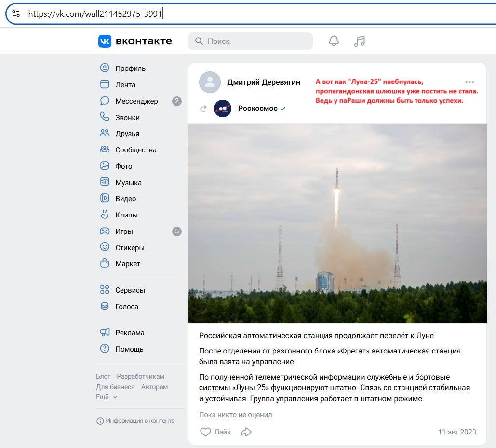Viewport: 496px width, 448px height.
Task: Open Друзья menu item
Action: point(127,134)
